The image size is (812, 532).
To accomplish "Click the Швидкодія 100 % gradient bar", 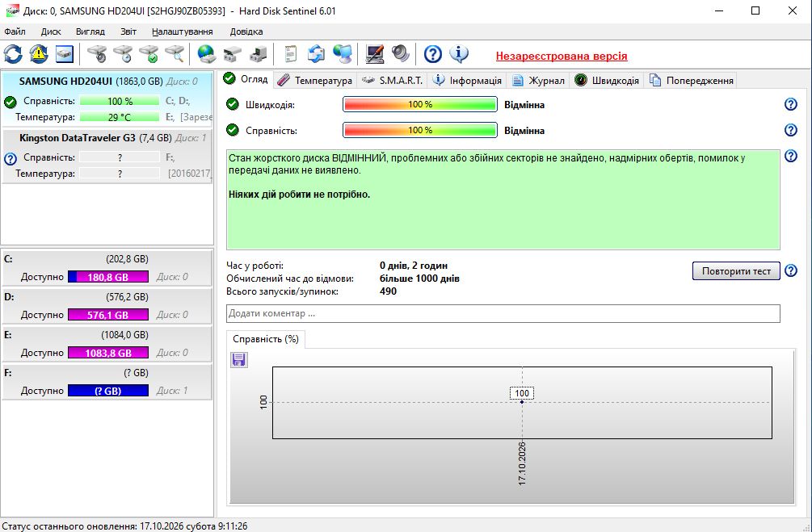I will (x=420, y=104).
